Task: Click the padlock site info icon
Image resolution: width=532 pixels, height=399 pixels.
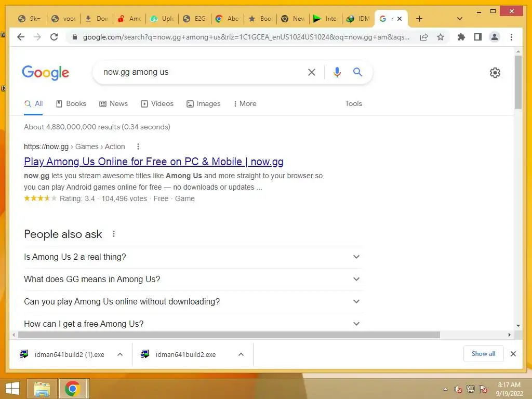Action: [x=75, y=37]
